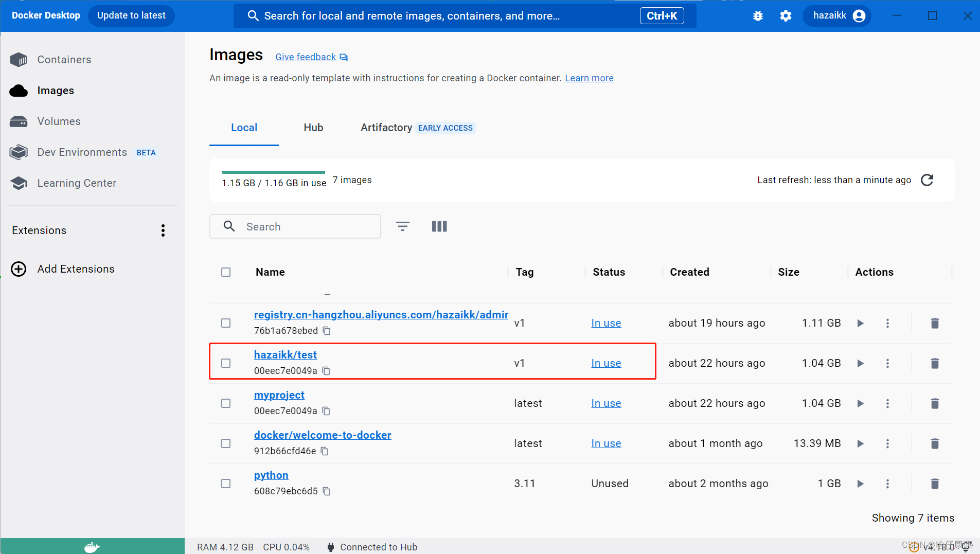Open the settings gear icon
Viewport: 980px width, 554px height.
pos(786,16)
